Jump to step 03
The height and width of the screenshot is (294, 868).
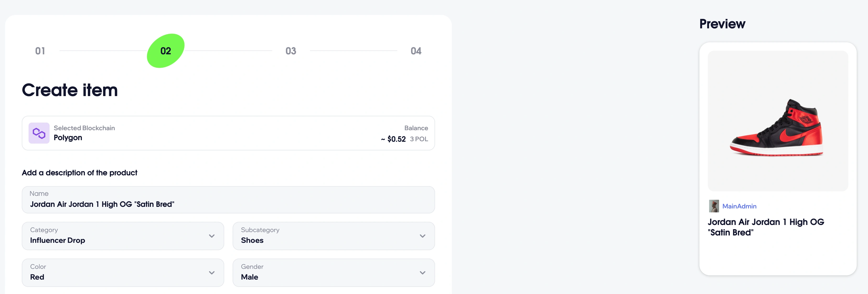pyautogui.click(x=291, y=51)
